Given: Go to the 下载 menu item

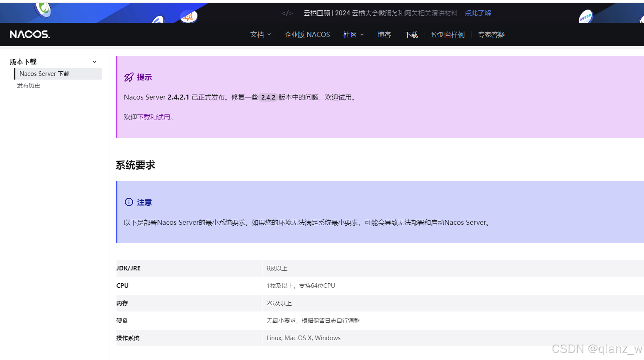Looking at the screenshot, I should pyautogui.click(x=411, y=34).
